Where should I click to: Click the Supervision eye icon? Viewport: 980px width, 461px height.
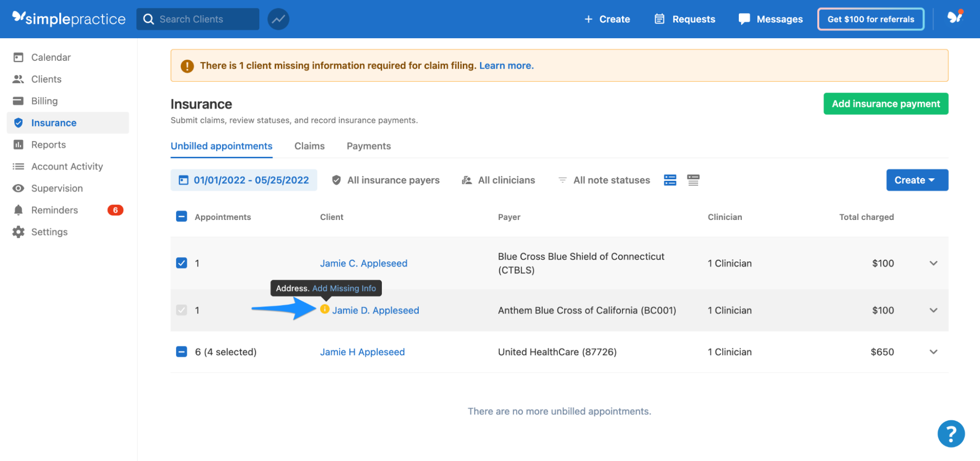[18, 188]
